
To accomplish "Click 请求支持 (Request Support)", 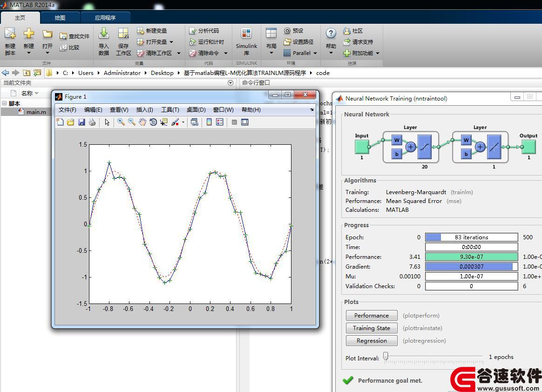I will tap(358, 42).
